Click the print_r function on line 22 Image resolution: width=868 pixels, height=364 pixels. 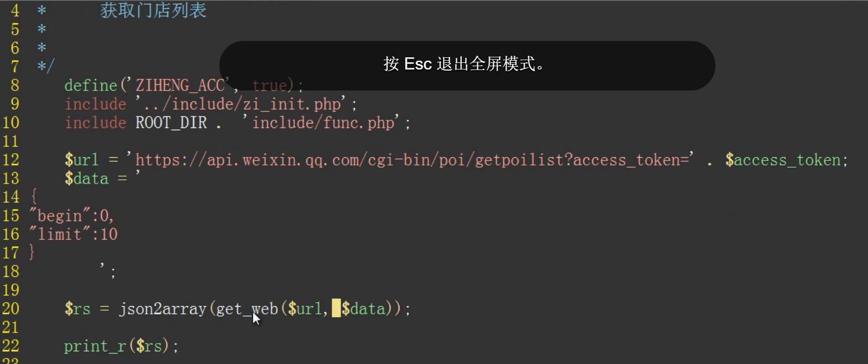(x=95, y=346)
